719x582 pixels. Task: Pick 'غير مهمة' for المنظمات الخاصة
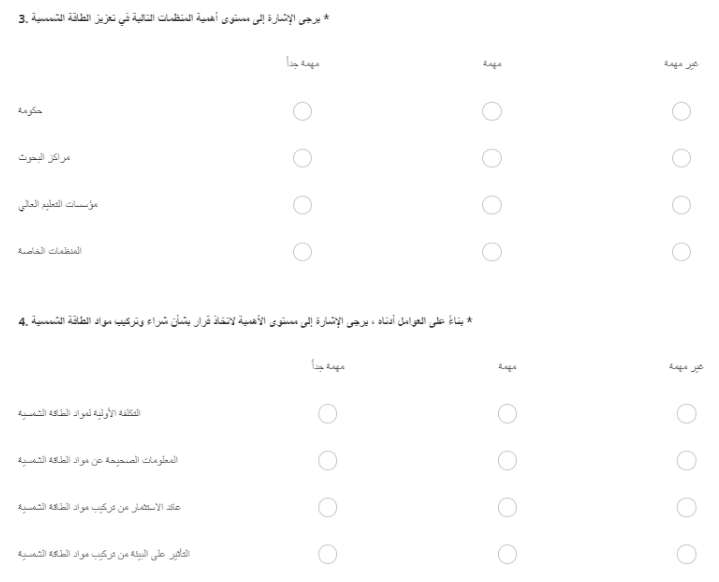(x=681, y=249)
